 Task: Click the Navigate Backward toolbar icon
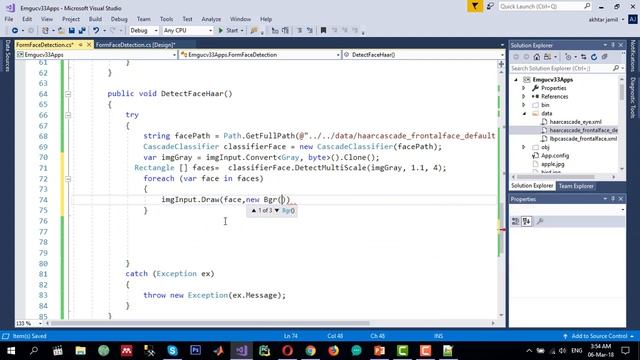click(x=15, y=31)
